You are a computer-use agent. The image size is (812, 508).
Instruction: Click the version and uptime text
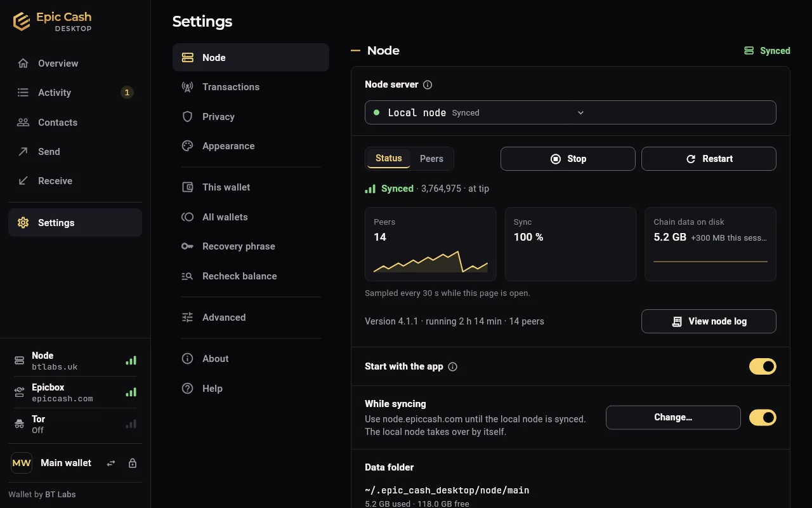454,321
